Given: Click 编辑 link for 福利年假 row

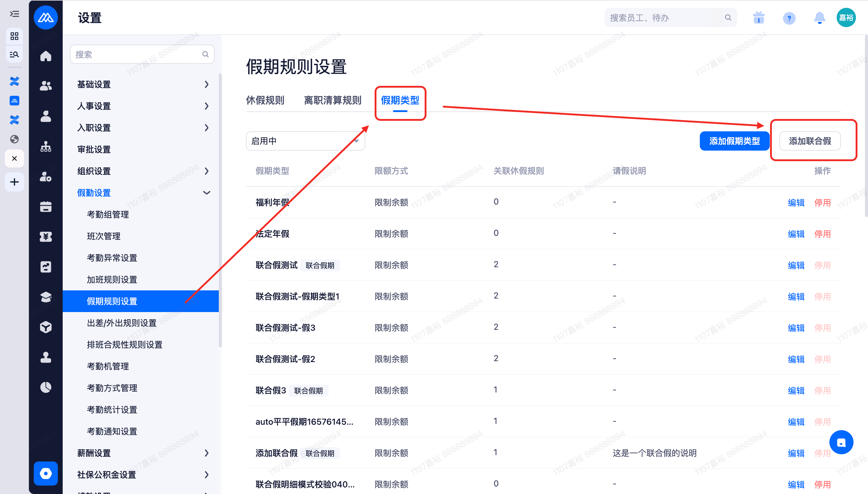Looking at the screenshot, I should coord(796,202).
